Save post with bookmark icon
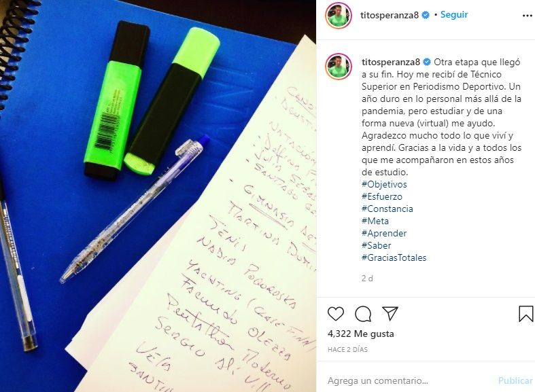Image resolution: width=535 pixels, height=392 pixels. coord(525,314)
